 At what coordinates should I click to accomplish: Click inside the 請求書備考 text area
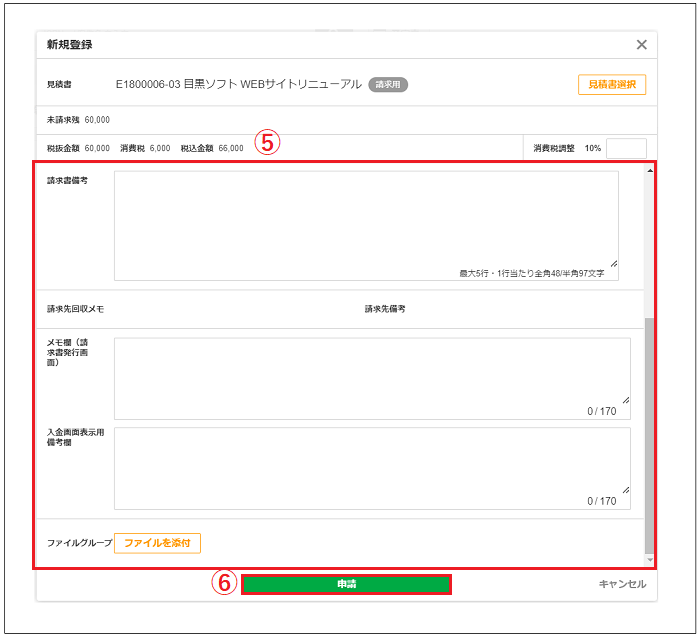pos(365,220)
